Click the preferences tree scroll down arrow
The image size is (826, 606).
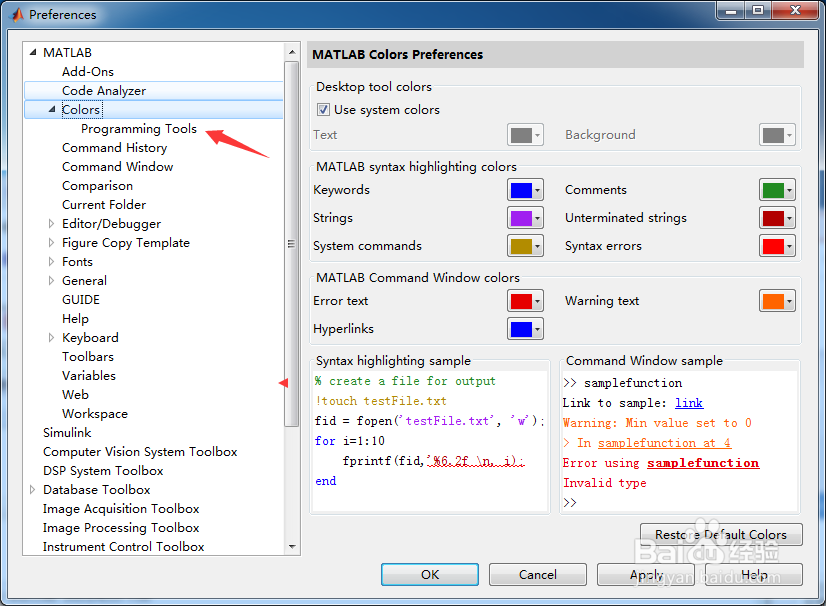click(292, 547)
